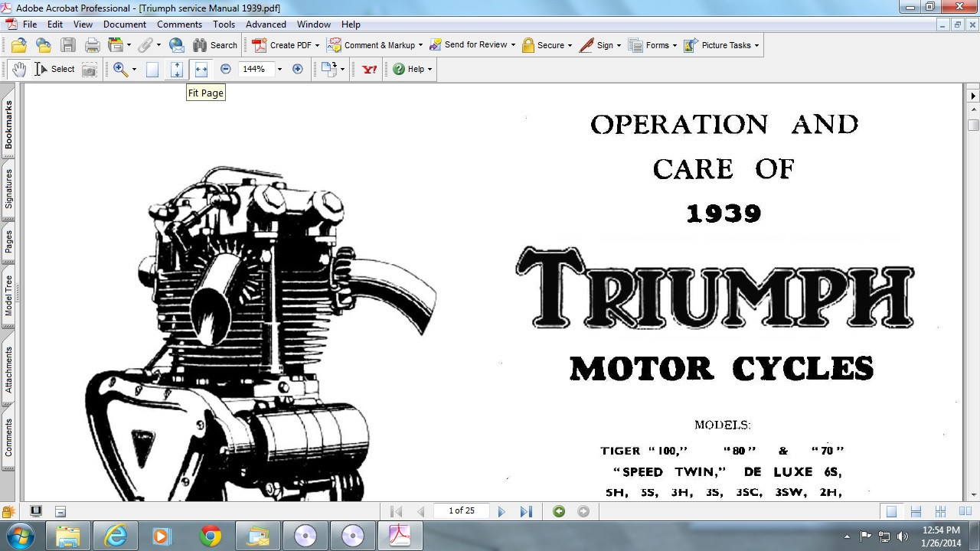Activate the Select text tool
The width and height of the screenshot is (980, 551).
click(54, 69)
